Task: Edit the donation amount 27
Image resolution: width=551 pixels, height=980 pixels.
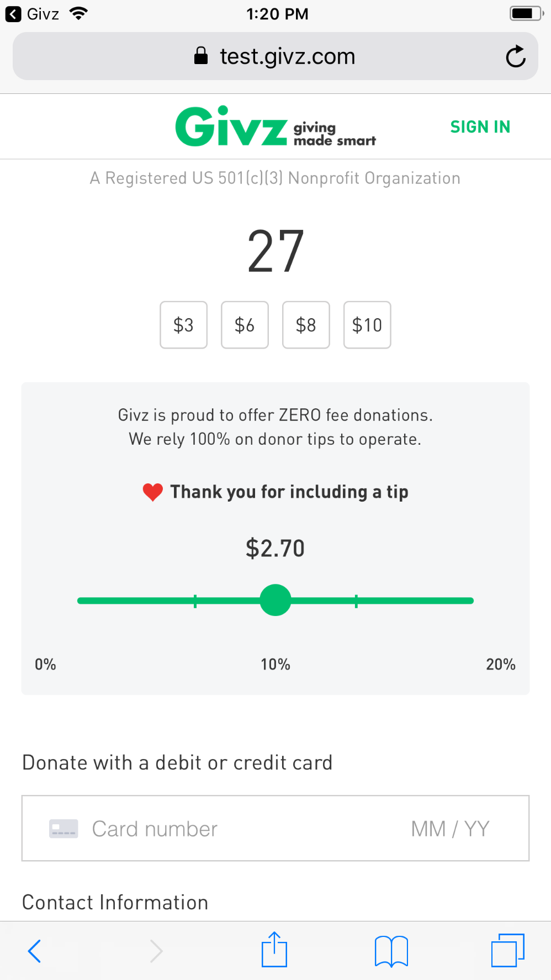Action: pos(275,251)
